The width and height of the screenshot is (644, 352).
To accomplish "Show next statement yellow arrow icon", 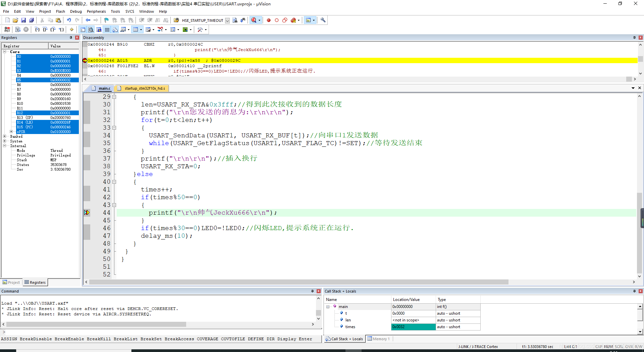I will [x=72, y=30].
